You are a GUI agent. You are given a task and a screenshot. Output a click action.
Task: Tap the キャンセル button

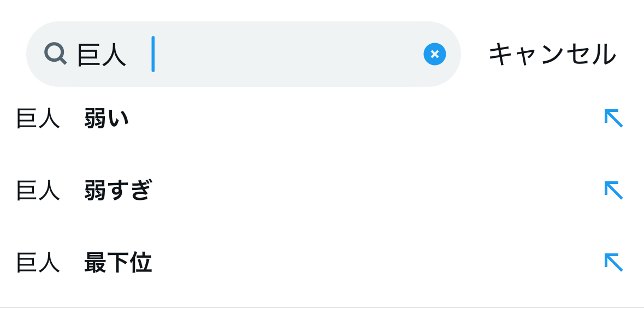(552, 54)
